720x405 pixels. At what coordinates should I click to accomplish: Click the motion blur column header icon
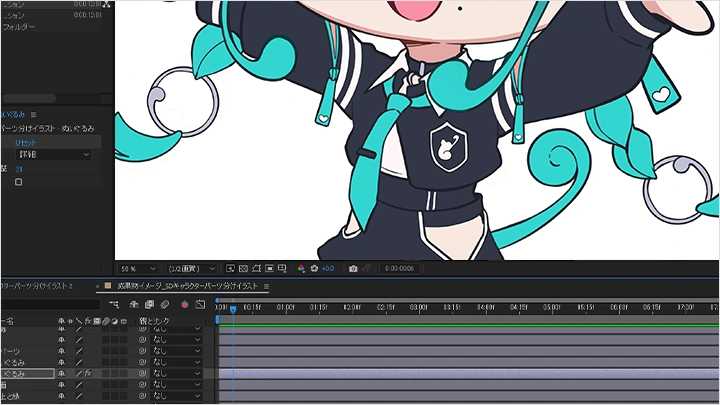(x=106, y=321)
